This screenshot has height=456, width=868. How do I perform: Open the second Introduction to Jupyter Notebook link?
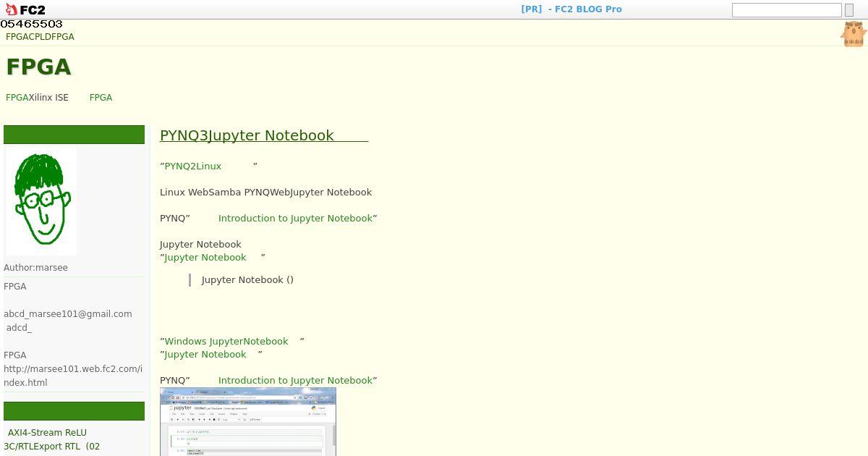click(295, 380)
